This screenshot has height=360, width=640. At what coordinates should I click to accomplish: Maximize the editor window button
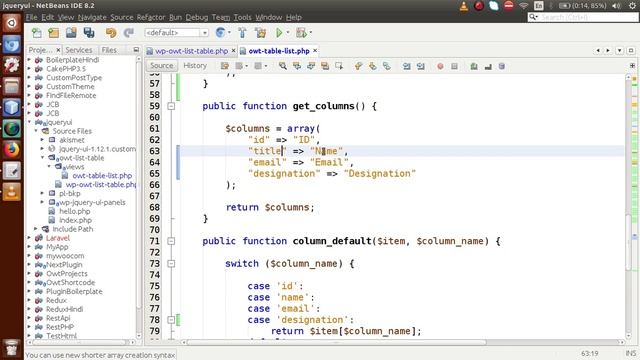631,50
